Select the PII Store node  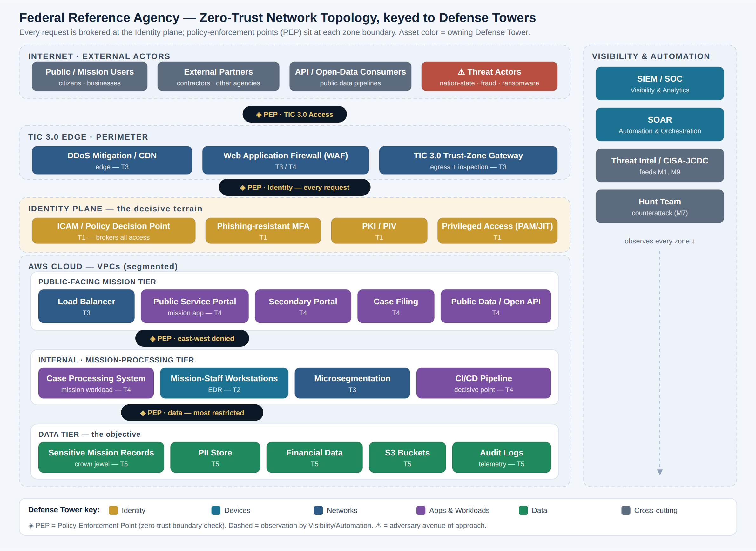[215, 457]
